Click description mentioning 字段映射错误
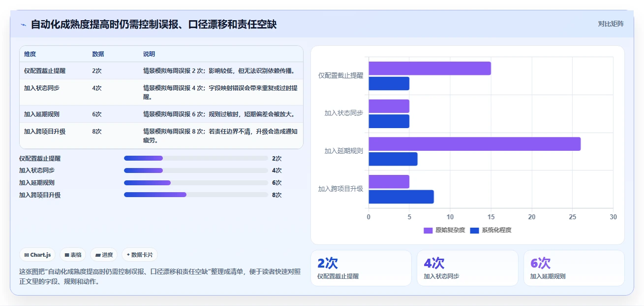The height and width of the screenshot is (306, 644). [x=220, y=92]
